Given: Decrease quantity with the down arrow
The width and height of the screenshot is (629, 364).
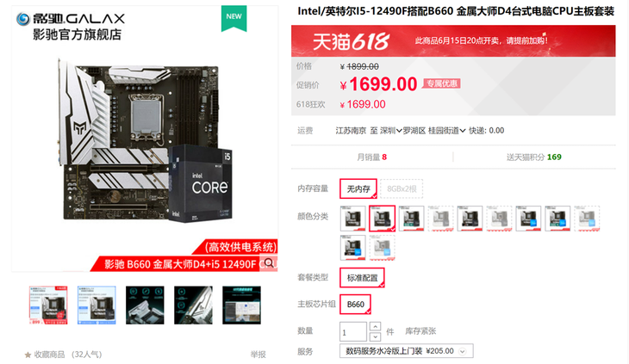Looking at the screenshot, I should (x=375, y=336).
